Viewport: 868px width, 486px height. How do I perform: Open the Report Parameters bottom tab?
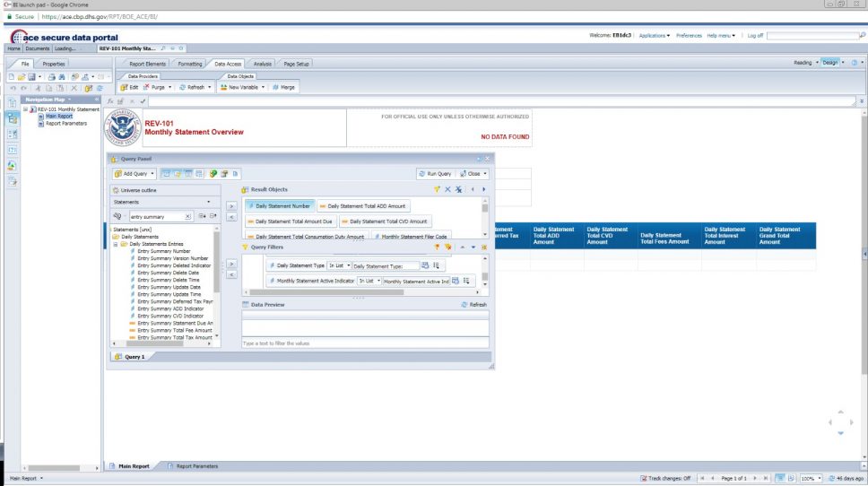(x=193, y=466)
